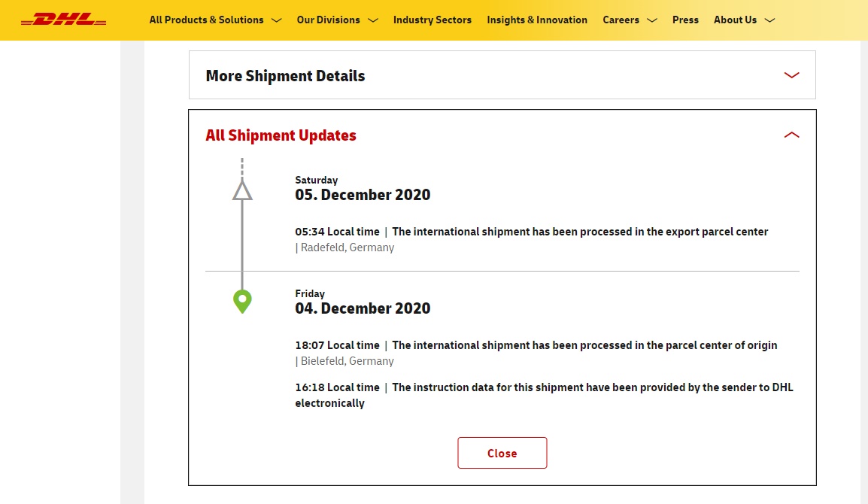Click the DHL logo
Screen dimensions: 868x504
pyautogui.click(x=63, y=20)
